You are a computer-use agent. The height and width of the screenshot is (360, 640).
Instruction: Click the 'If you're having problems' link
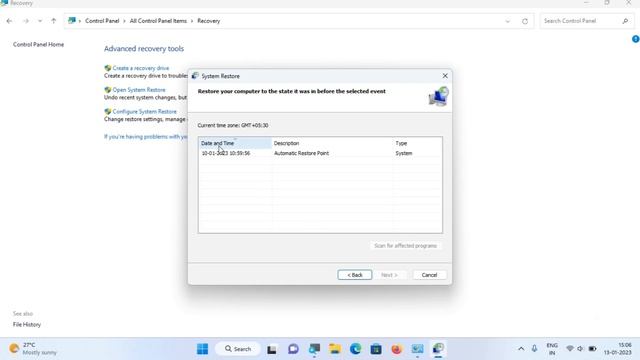pos(146,137)
